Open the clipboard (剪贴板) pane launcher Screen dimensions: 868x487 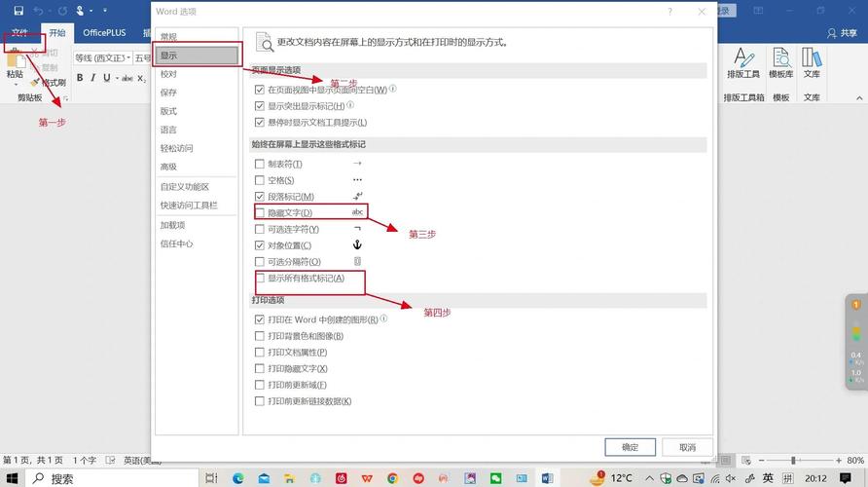click(65, 98)
